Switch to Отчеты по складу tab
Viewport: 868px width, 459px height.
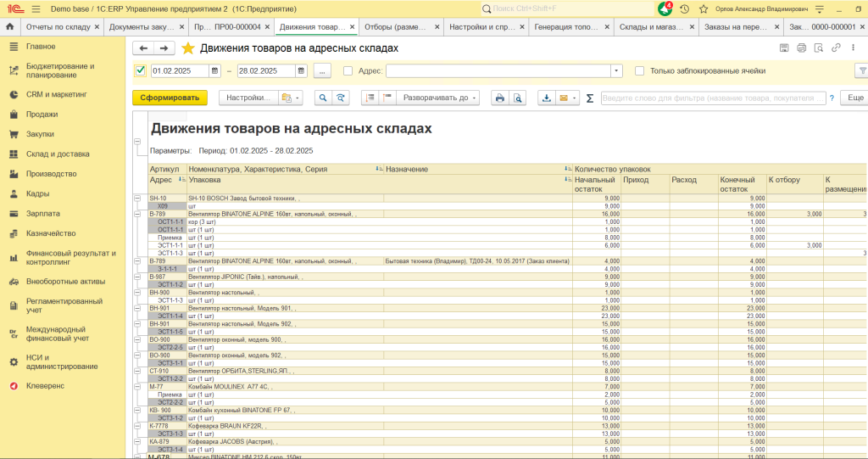click(58, 26)
